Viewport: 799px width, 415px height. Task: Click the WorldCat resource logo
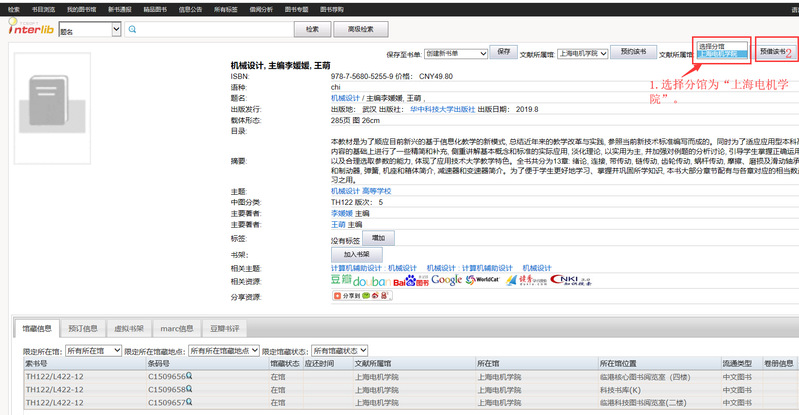click(481, 281)
